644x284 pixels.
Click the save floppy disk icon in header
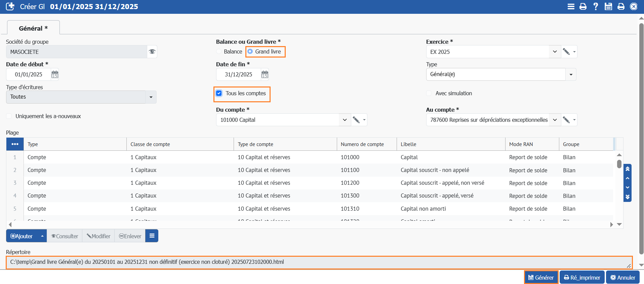[x=608, y=6]
